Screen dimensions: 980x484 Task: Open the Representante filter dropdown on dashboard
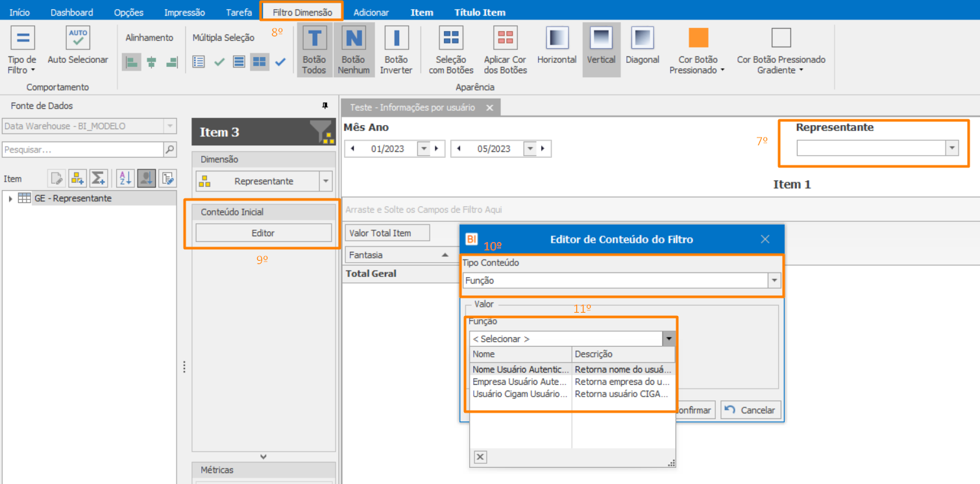coord(952,149)
